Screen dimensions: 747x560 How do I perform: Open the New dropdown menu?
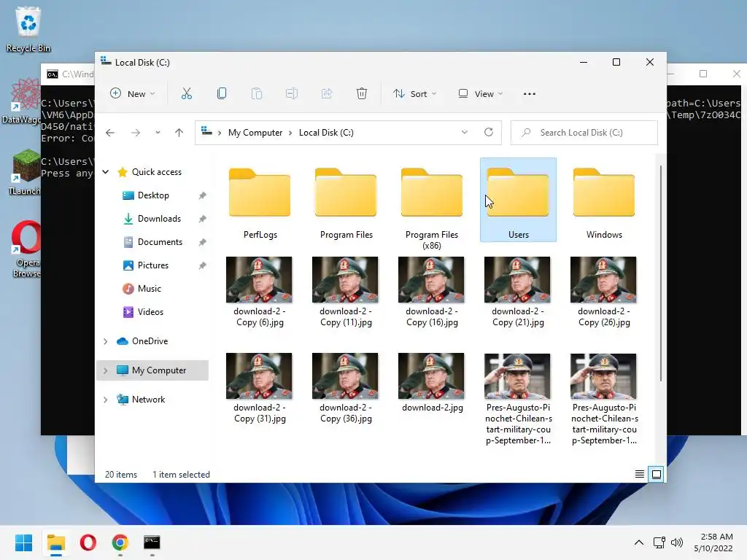(x=132, y=94)
